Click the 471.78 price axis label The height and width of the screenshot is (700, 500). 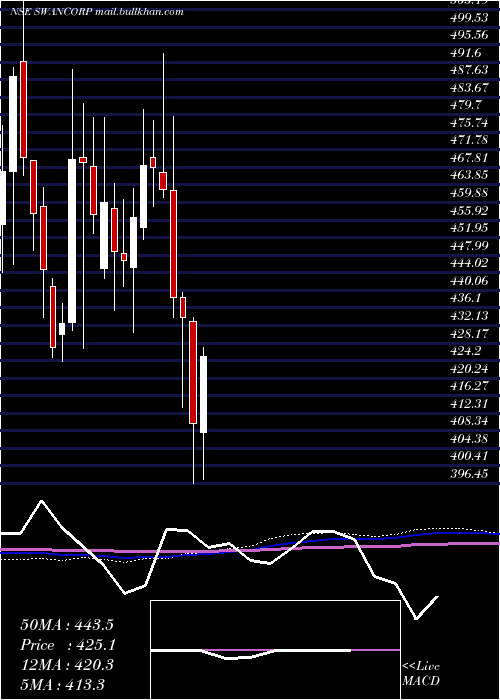pyautogui.click(x=469, y=140)
